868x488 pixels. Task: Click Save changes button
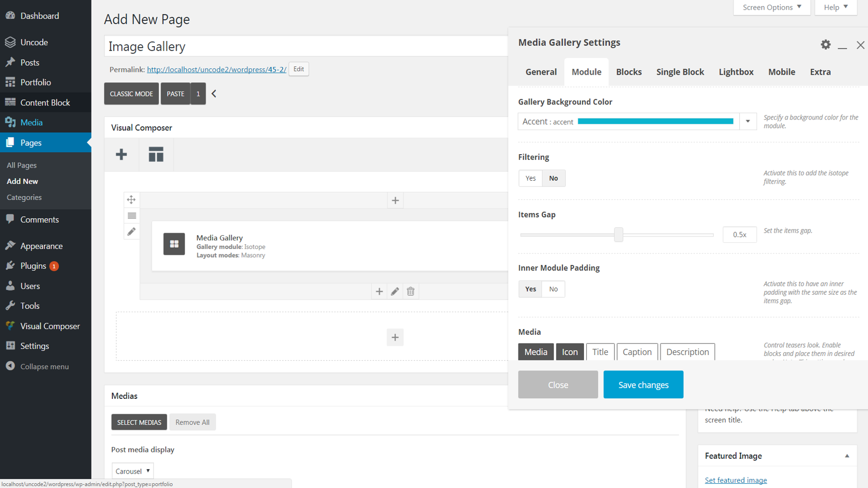tap(643, 384)
